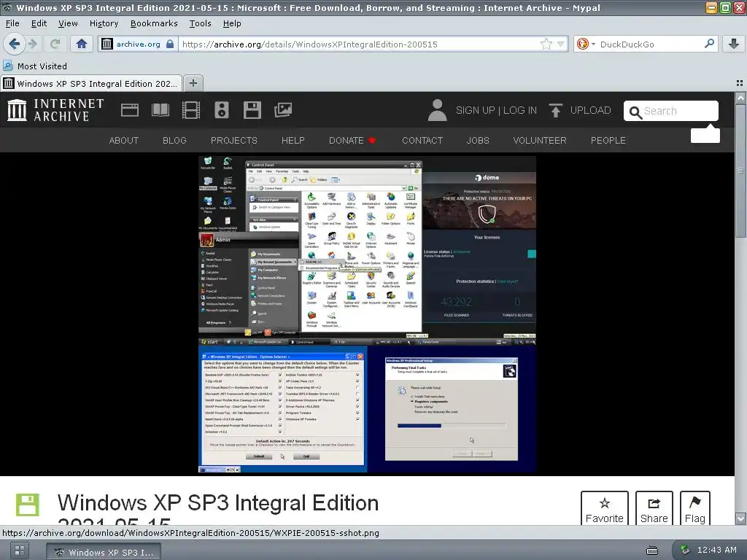Click the Flag button

point(694,508)
